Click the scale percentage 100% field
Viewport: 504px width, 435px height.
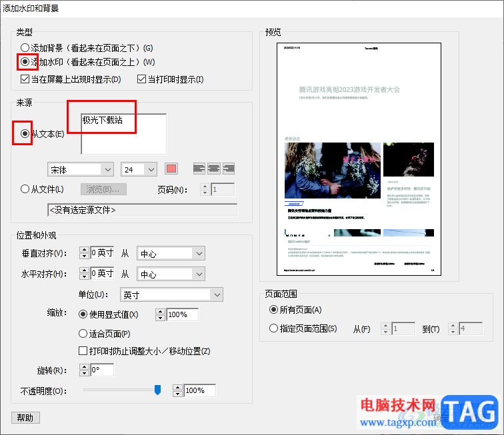click(182, 314)
